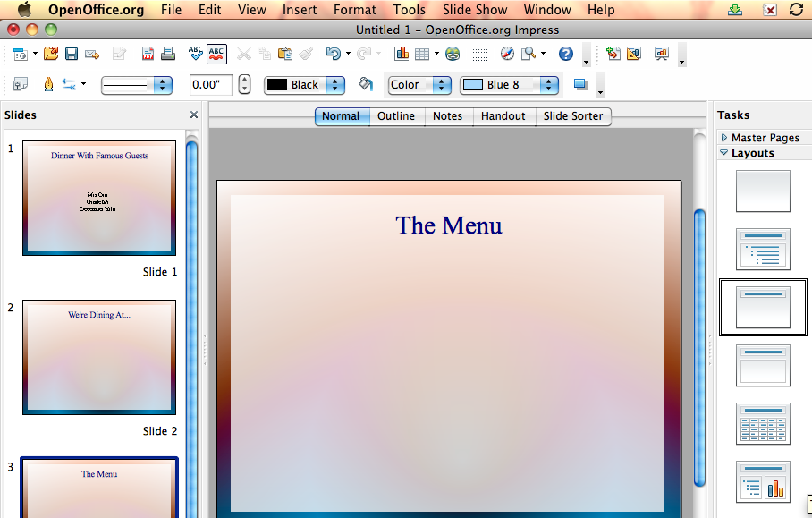Start the slide show icon
The height and width of the screenshot is (518, 812).
click(661, 54)
